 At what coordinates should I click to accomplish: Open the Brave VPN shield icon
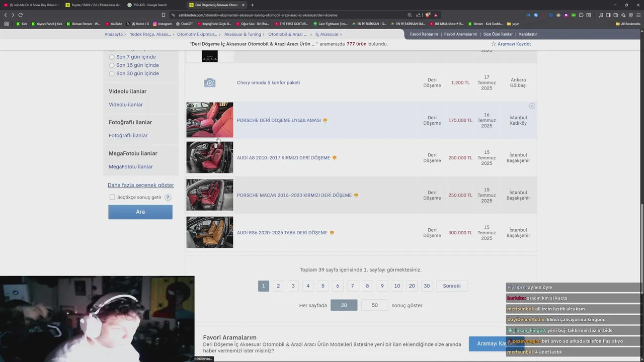click(x=631, y=15)
